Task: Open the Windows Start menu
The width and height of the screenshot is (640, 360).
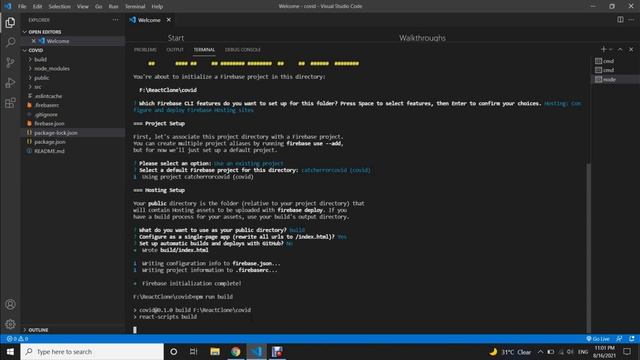Action: [x=10, y=352]
